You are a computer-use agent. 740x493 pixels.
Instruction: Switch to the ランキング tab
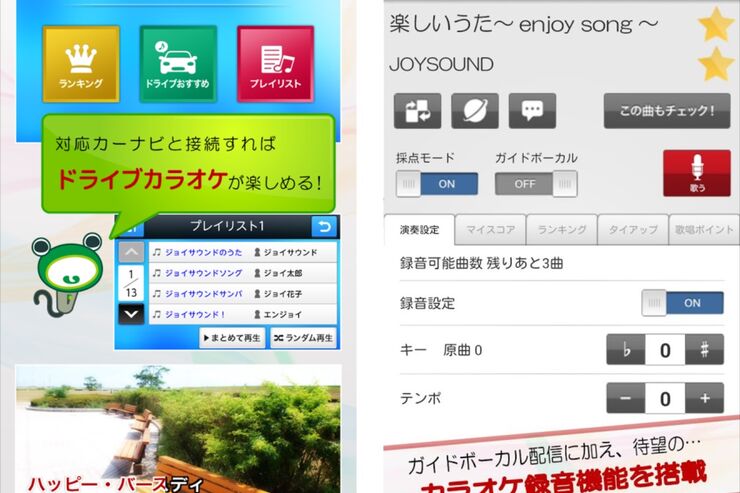point(562,230)
